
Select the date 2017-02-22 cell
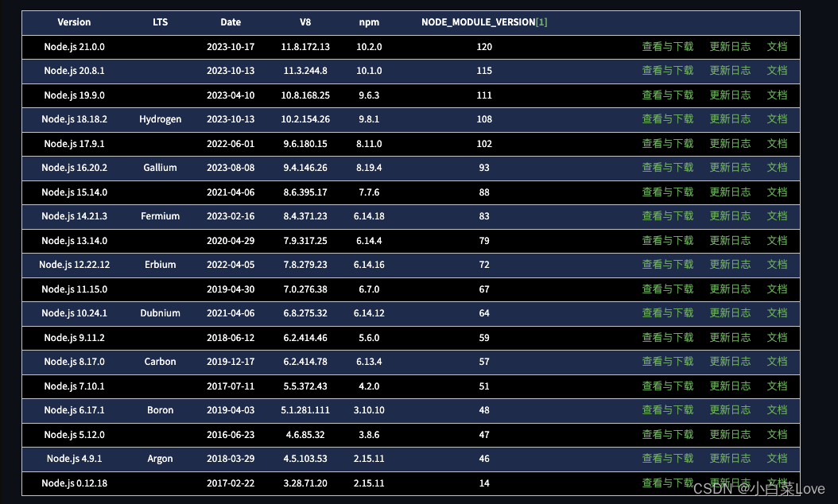coord(231,483)
